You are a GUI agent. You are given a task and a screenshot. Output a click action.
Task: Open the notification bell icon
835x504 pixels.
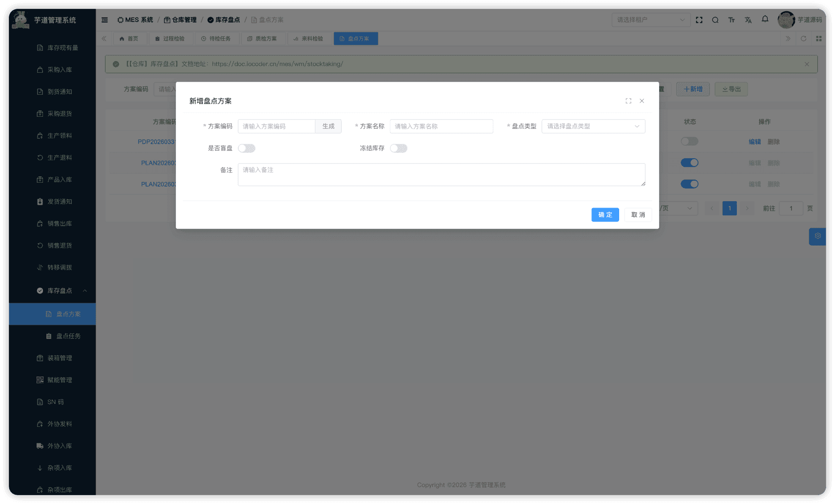tap(764, 20)
